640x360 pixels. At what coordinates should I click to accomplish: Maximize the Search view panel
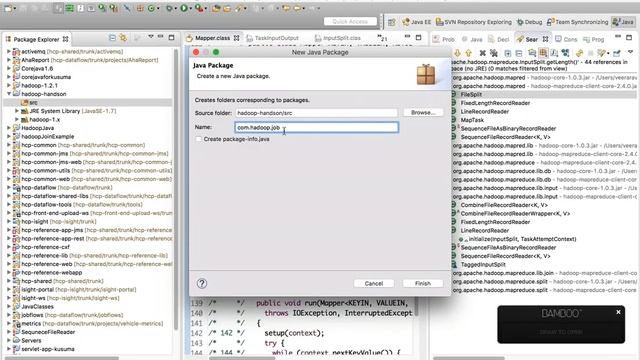coord(629,38)
